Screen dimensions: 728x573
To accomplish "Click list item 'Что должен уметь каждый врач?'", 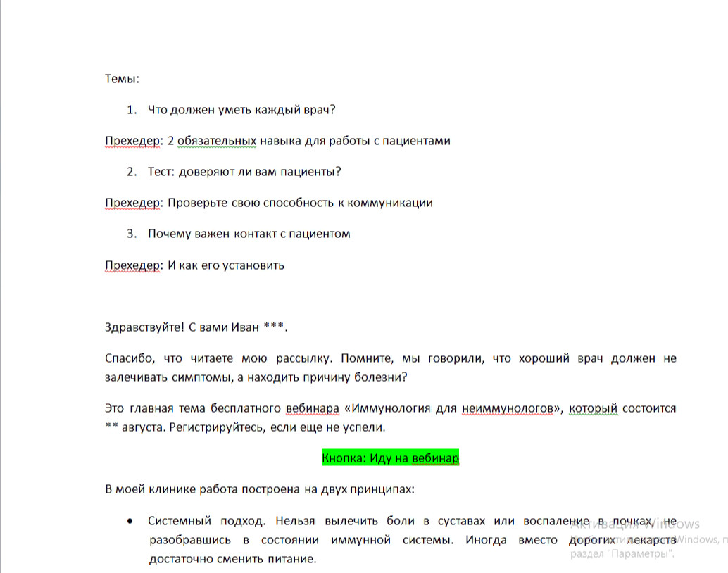I will click(x=241, y=110).
